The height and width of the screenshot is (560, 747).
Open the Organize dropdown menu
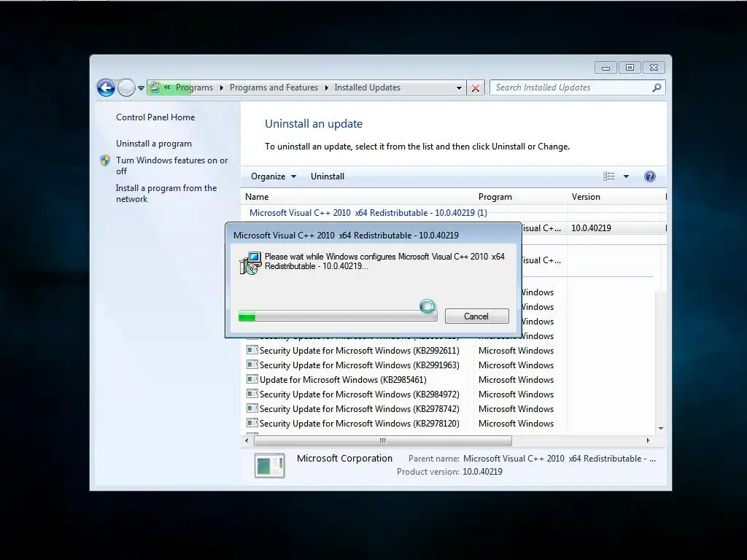click(x=274, y=176)
